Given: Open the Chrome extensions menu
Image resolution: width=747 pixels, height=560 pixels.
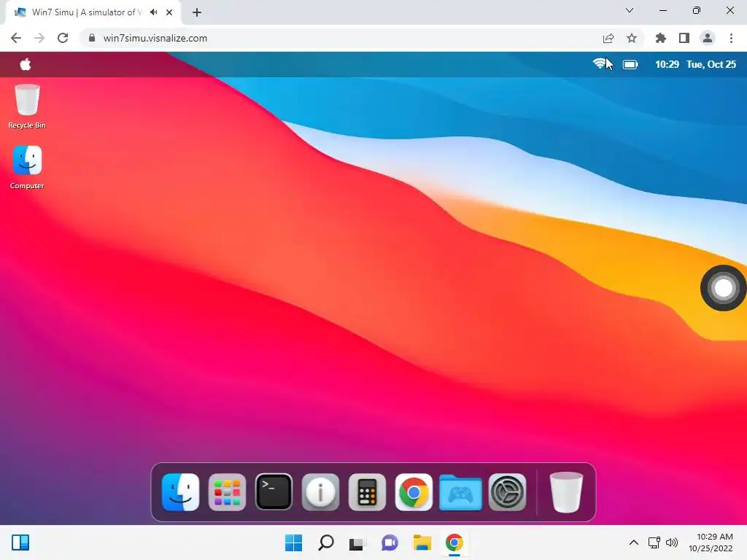Looking at the screenshot, I should click(661, 38).
